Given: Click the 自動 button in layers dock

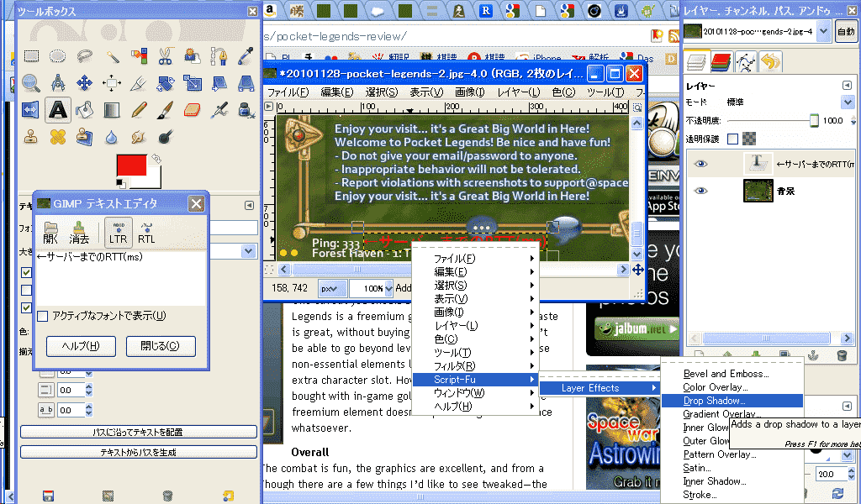Looking at the screenshot, I should tap(846, 31).
